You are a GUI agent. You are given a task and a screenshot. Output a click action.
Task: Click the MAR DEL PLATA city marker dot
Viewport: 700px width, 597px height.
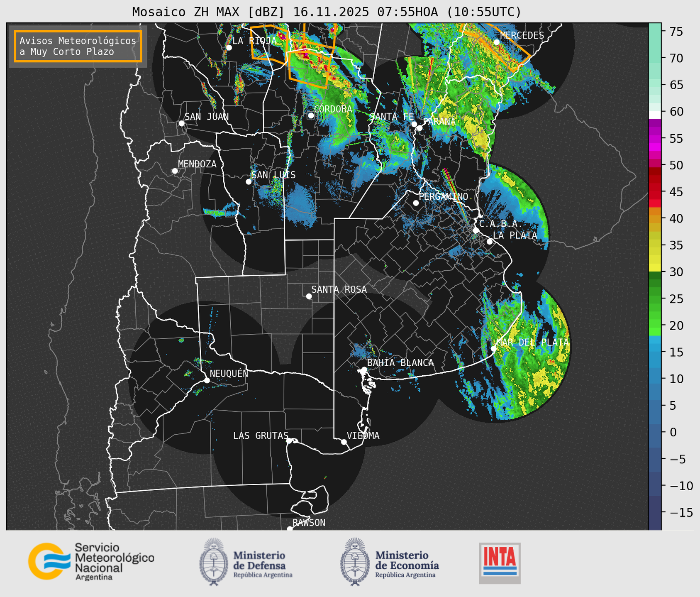tap(493, 349)
